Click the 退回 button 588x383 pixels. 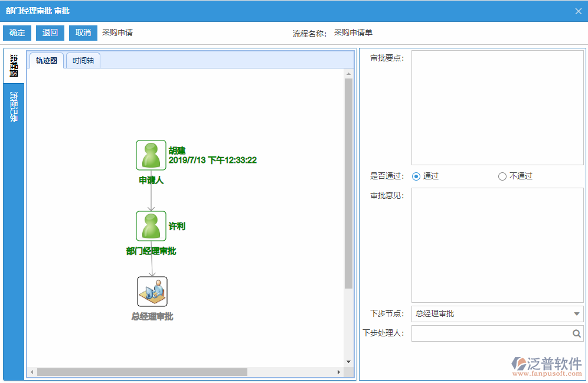pos(50,32)
